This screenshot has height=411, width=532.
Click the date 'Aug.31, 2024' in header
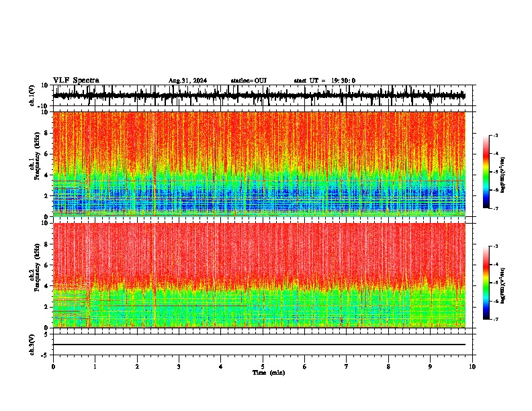pos(187,81)
